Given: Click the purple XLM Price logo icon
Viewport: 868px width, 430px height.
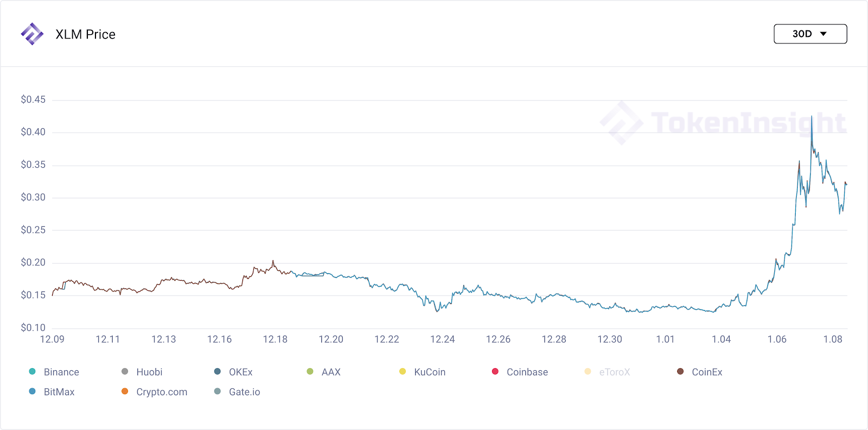Looking at the screenshot, I should pyautogui.click(x=32, y=34).
